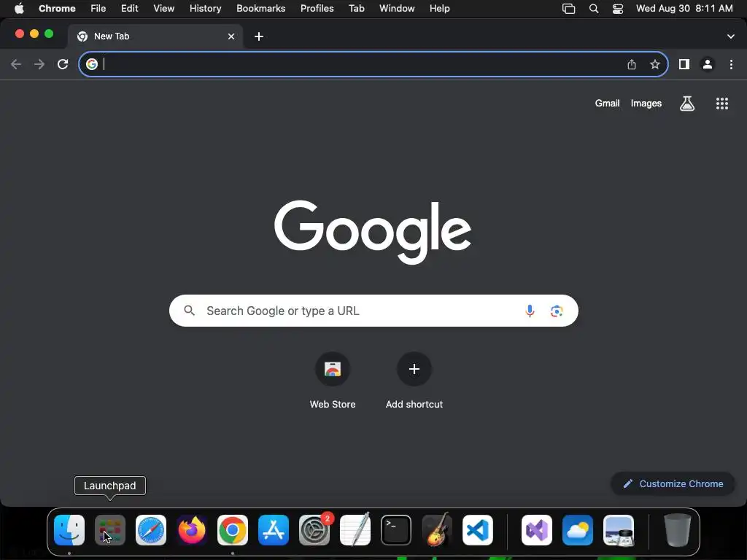This screenshot has width=747, height=560.
Task: Open the App Store from the Dock
Action: tap(274, 530)
